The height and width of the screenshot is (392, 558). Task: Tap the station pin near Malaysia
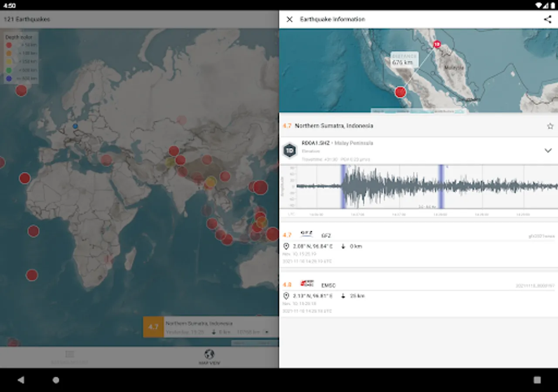click(x=437, y=44)
